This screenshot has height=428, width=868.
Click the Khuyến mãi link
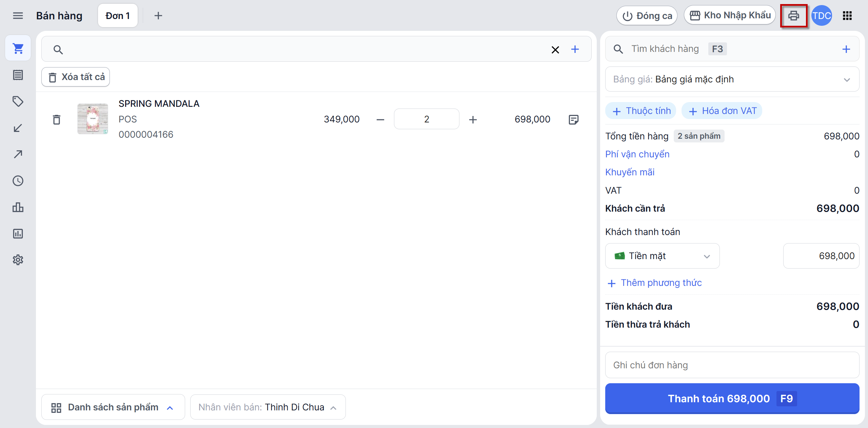coord(630,172)
